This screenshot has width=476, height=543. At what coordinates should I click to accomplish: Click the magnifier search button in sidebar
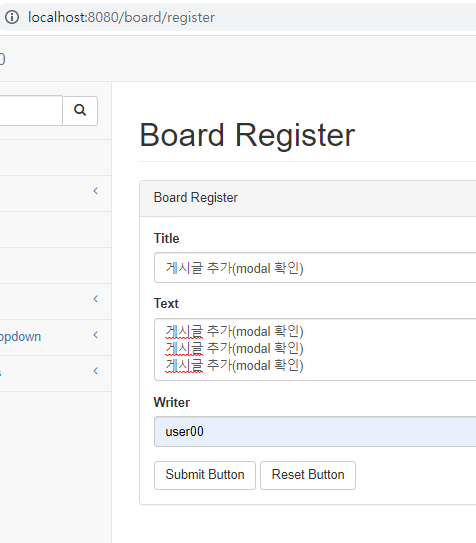pos(80,110)
